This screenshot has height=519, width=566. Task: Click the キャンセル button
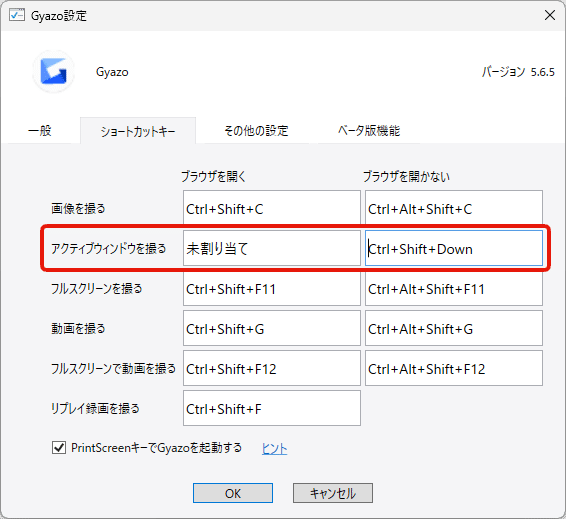(x=333, y=493)
